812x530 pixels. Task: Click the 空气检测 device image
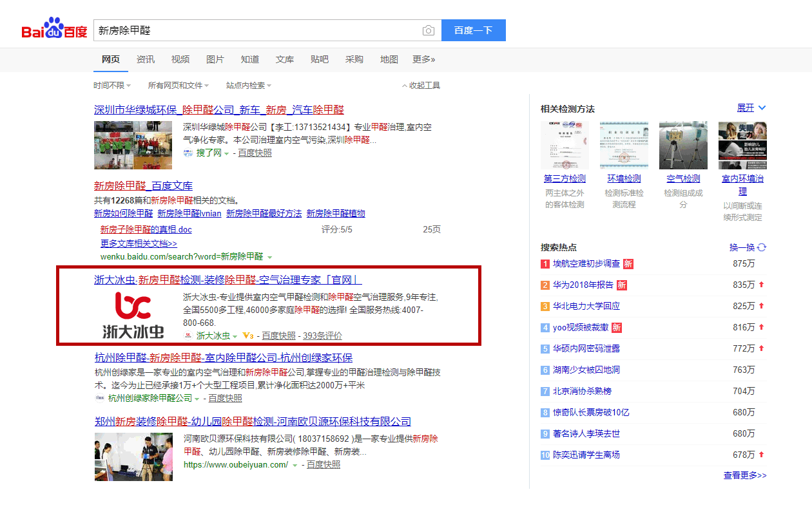(x=683, y=146)
